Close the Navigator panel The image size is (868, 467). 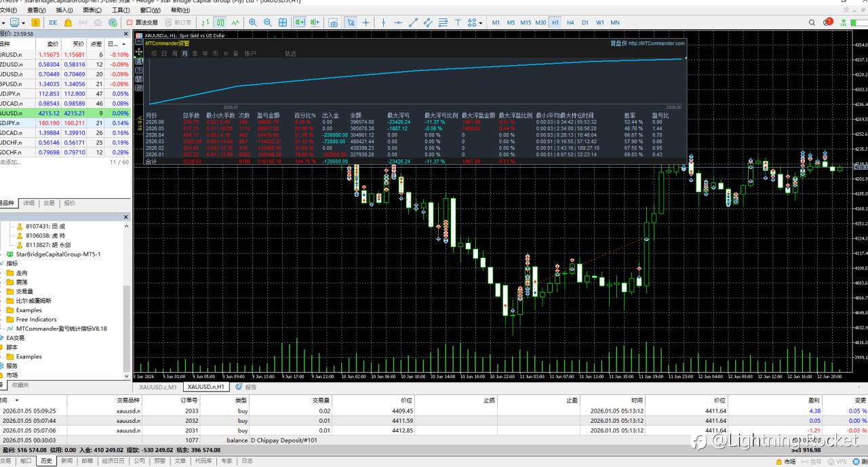[x=125, y=217]
